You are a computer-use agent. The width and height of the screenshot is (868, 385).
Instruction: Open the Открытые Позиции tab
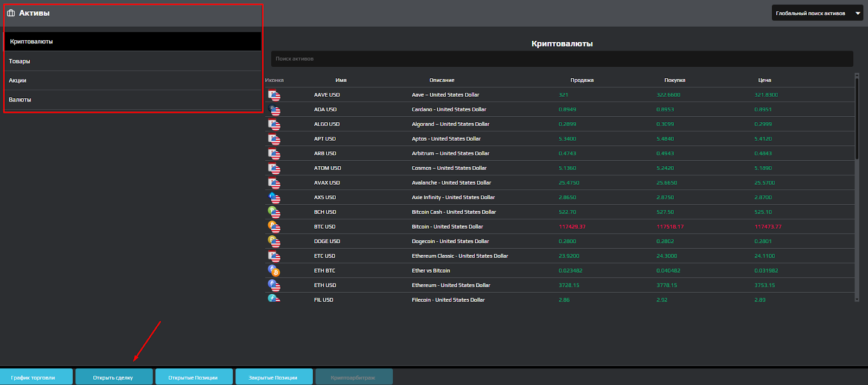194,377
